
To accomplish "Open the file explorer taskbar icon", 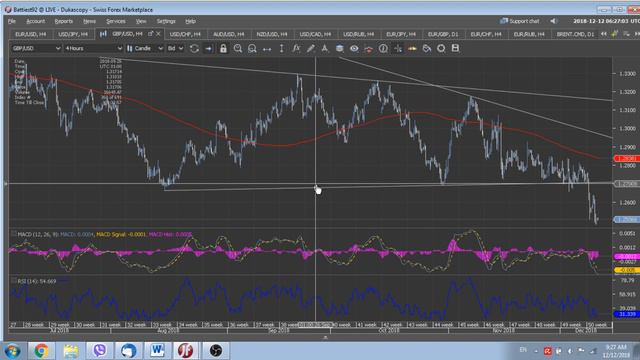I will click(x=70, y=351).
